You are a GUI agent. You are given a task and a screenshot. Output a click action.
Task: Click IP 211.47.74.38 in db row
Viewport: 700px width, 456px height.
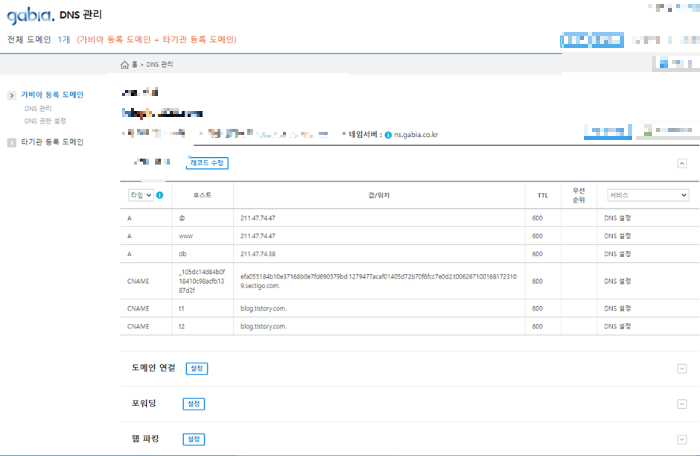point(258,254)
